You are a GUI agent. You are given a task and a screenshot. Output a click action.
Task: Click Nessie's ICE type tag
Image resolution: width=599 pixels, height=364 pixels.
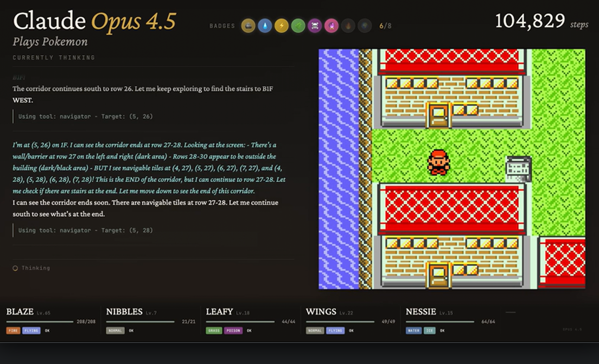point(430,330)
